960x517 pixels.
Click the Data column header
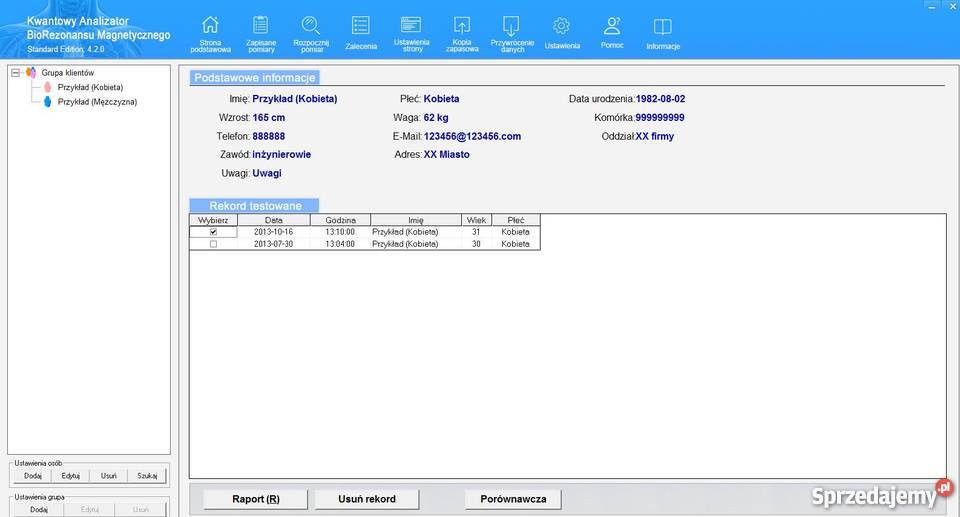(x=274, y=220)
